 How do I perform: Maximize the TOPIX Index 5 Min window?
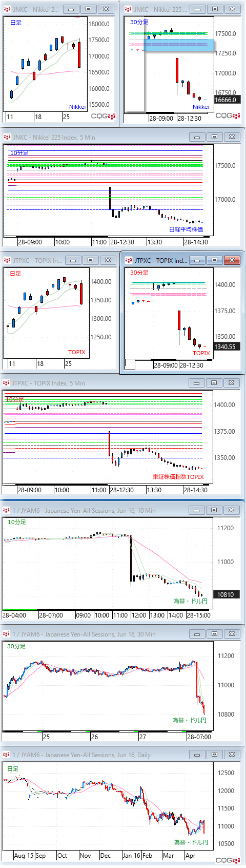tap(214, 383)
